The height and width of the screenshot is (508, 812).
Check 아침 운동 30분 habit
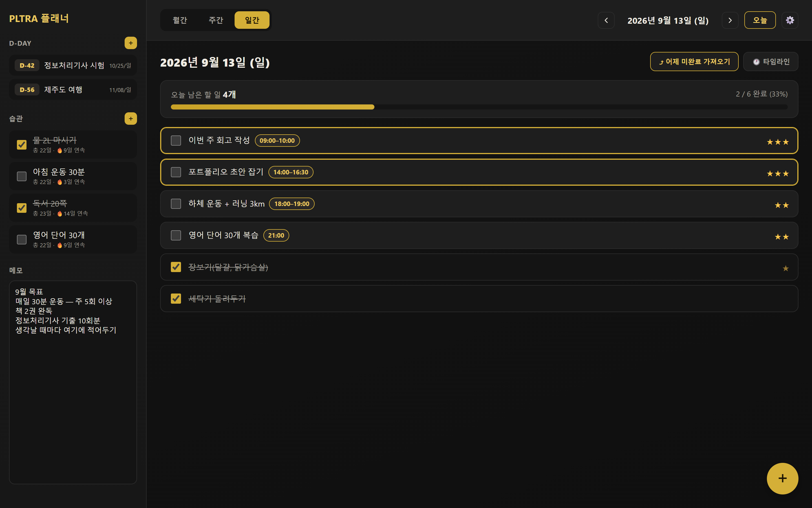pos(22,176)
